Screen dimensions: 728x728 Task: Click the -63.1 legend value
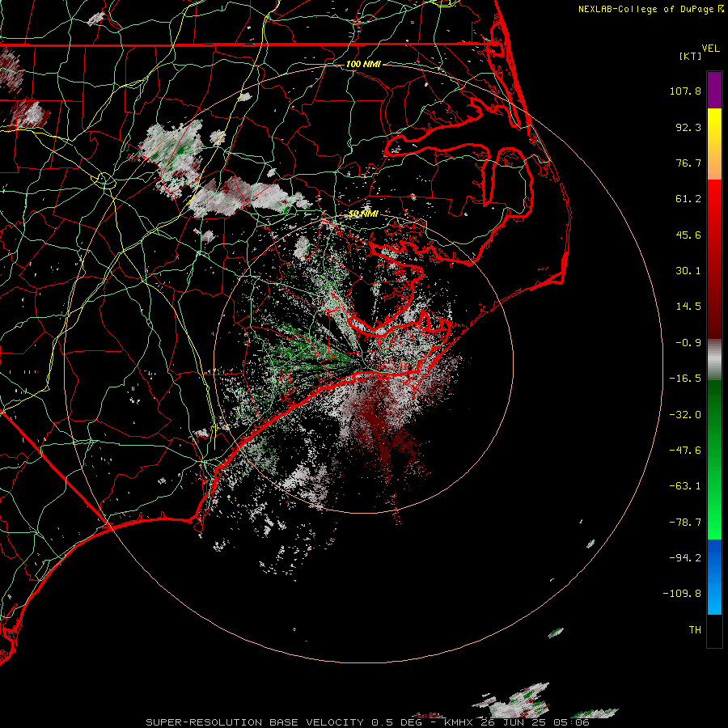pos(685,486)
